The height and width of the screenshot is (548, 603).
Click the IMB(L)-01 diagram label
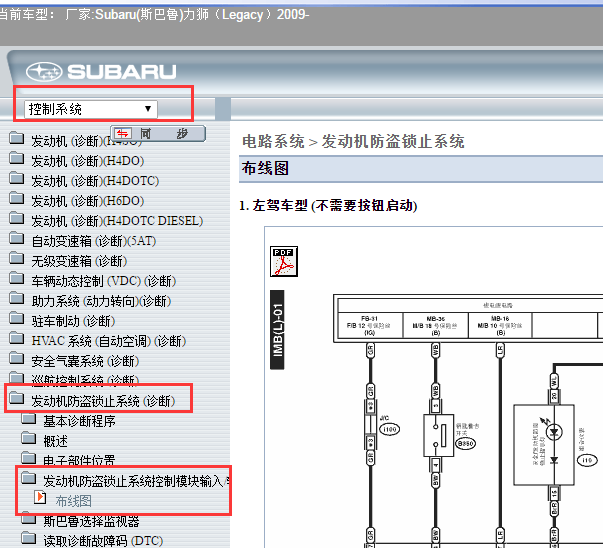coord(277,330)
